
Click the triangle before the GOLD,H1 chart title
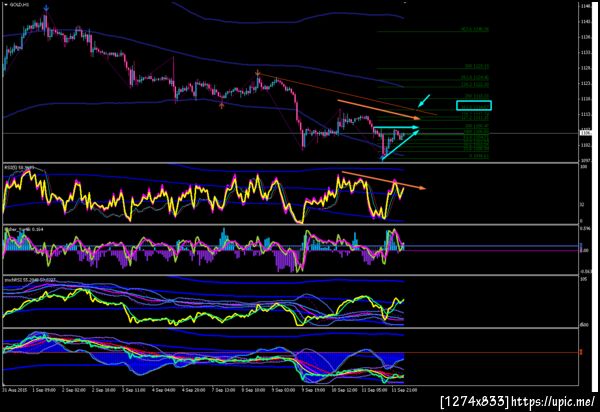[6, 5]
